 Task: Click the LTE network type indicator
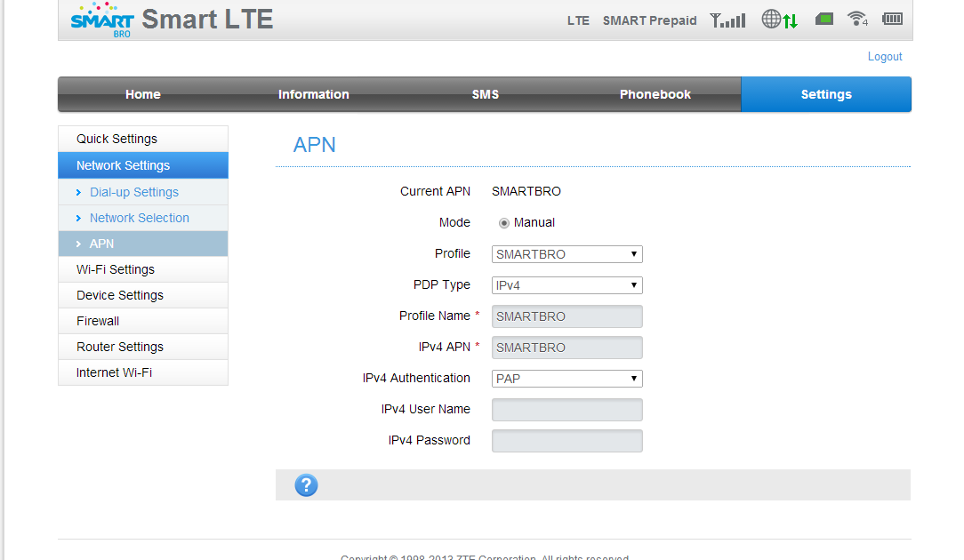(x=578, y=20)
